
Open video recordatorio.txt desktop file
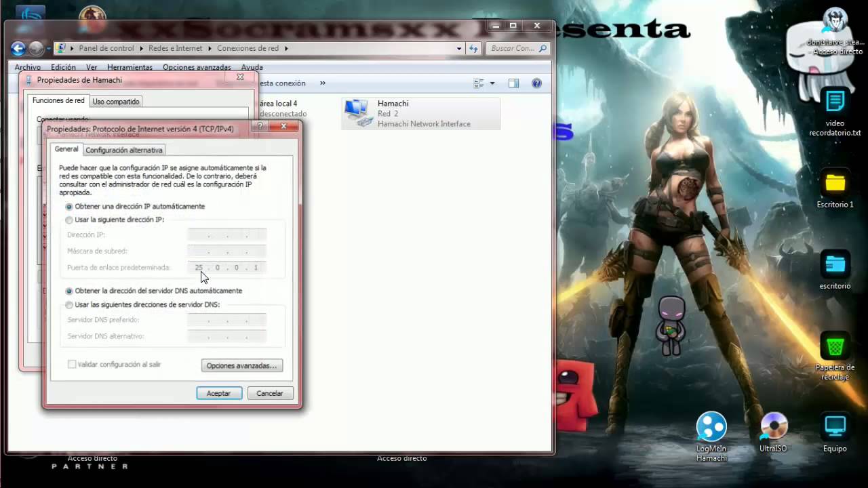pos(835,113)
